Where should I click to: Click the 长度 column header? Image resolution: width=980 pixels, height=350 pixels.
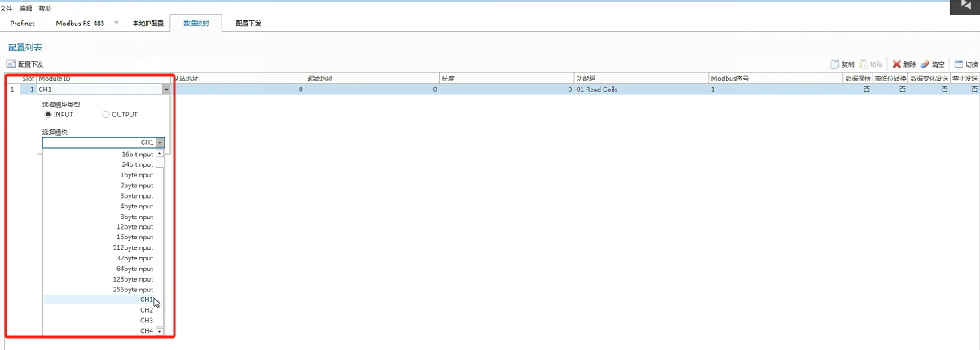507,79
